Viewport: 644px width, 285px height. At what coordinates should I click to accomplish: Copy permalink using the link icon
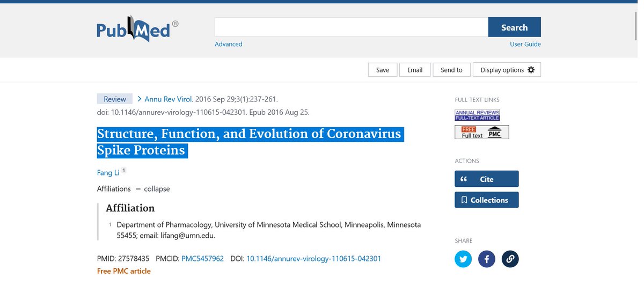pos(510,259)
